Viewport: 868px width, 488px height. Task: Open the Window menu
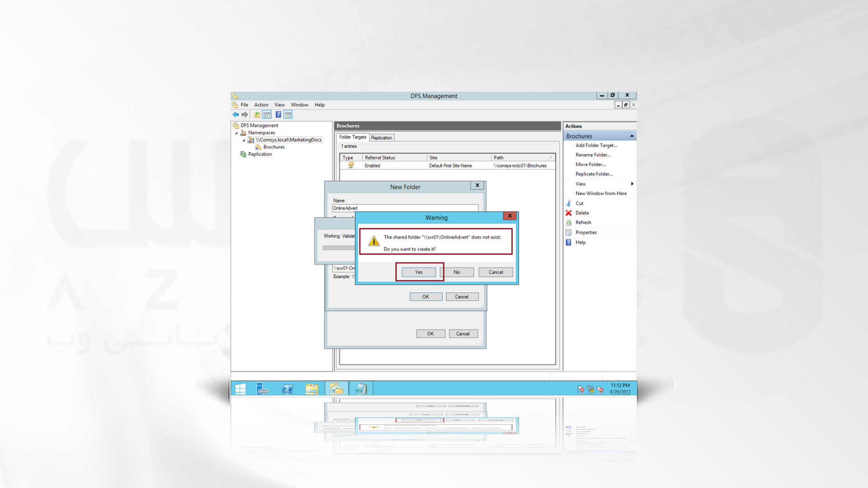pyautogui.click(x=299, y=105)
